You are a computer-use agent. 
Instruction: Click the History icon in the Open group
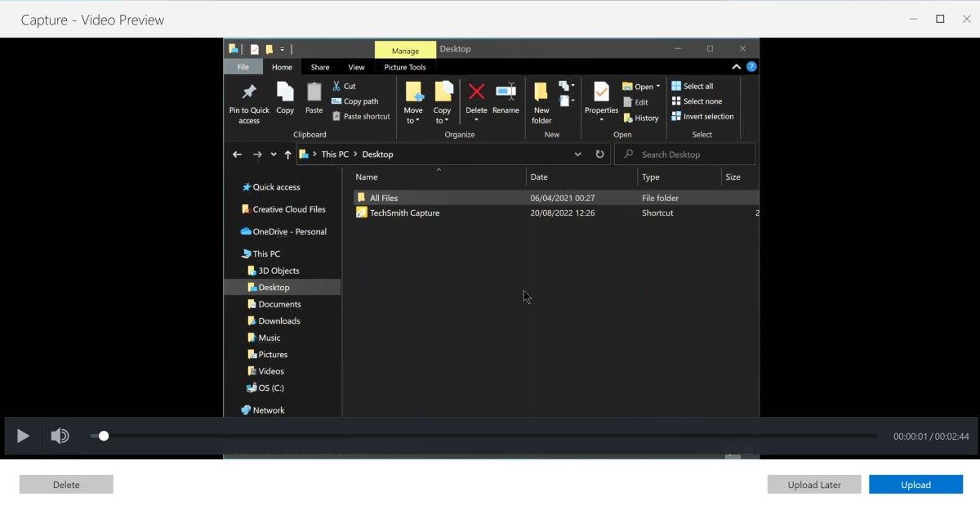(642, 116)
